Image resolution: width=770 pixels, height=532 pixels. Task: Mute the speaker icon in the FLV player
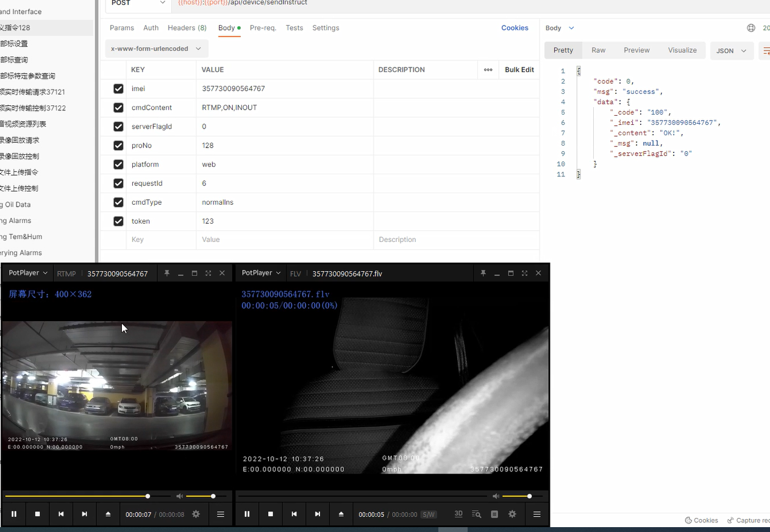[496, 496]
